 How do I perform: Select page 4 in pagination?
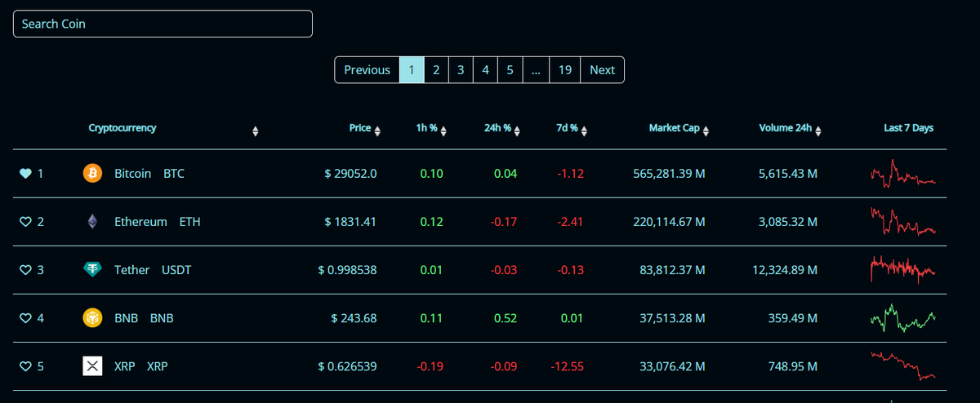(485, 70)
